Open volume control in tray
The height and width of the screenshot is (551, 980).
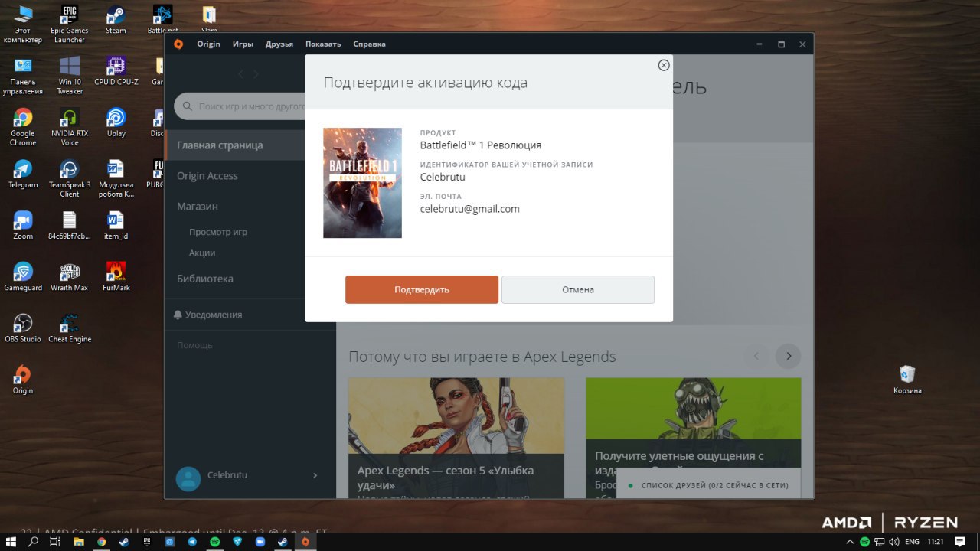click(894, 542)
